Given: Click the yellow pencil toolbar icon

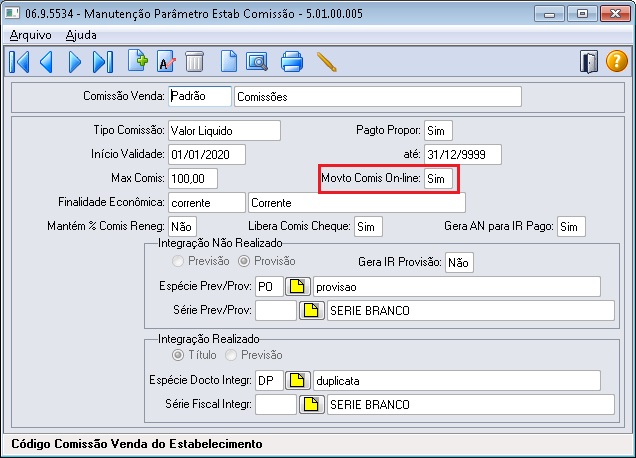Looking at the screenshot, I should 327,62.
